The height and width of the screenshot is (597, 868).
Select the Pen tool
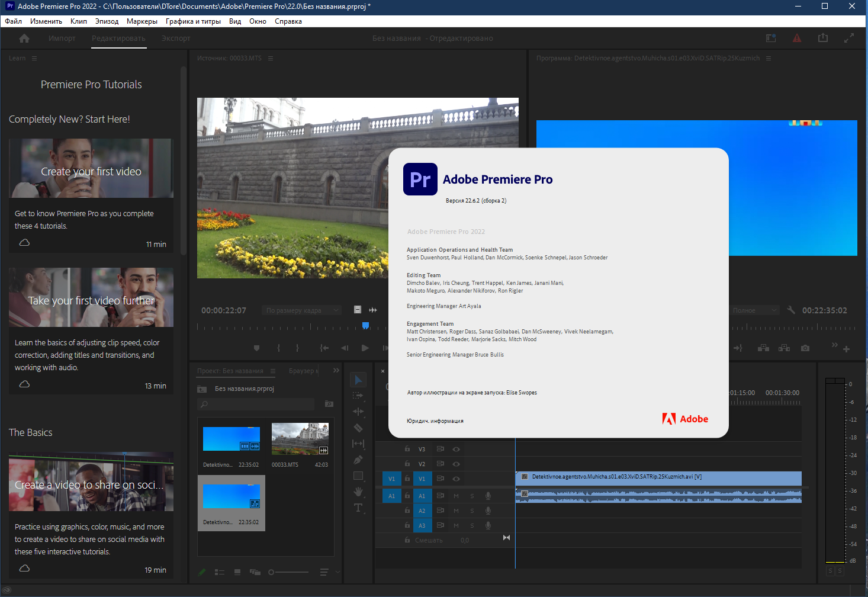(358, 460)
